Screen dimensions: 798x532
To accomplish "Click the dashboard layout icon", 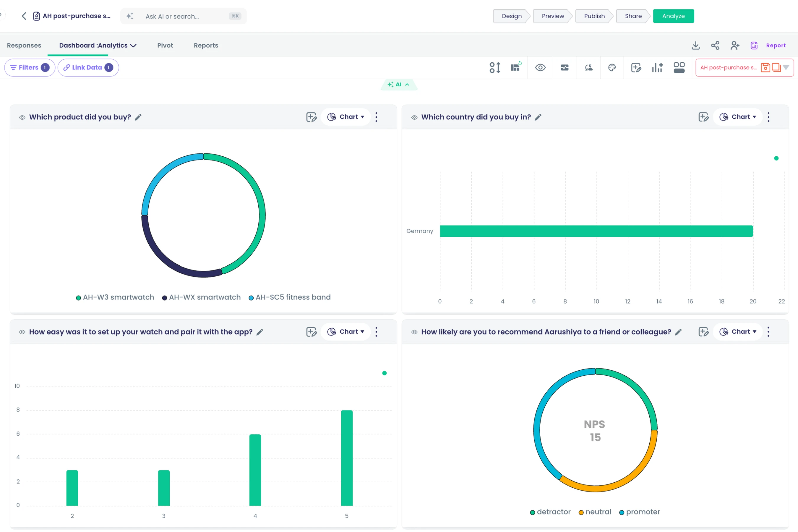I will tap(679, 67).
